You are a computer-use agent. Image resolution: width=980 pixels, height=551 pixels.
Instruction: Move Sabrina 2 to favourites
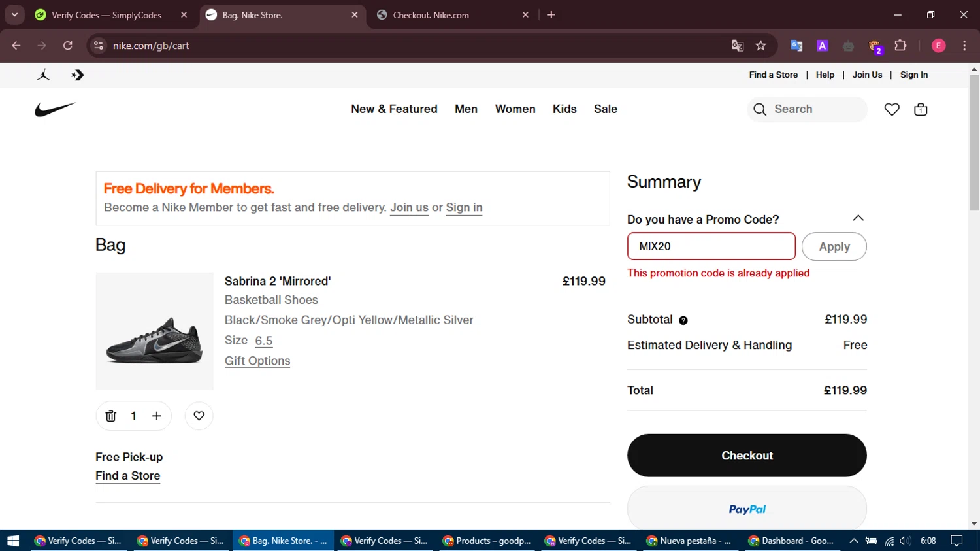click(199, 416)
